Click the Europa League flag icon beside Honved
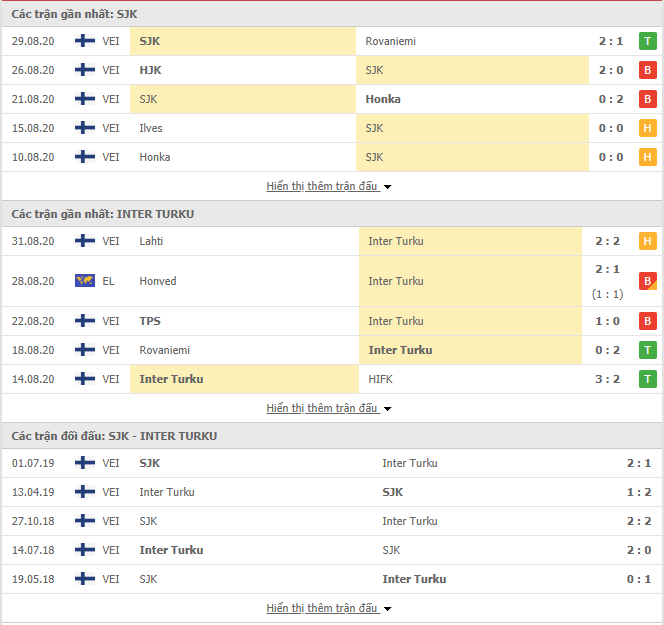The height and width of the screenshot is (625, 664). [x=85, y=281]
